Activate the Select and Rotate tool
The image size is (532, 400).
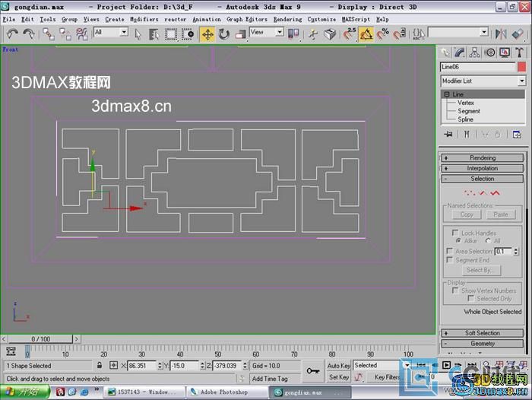224,34
